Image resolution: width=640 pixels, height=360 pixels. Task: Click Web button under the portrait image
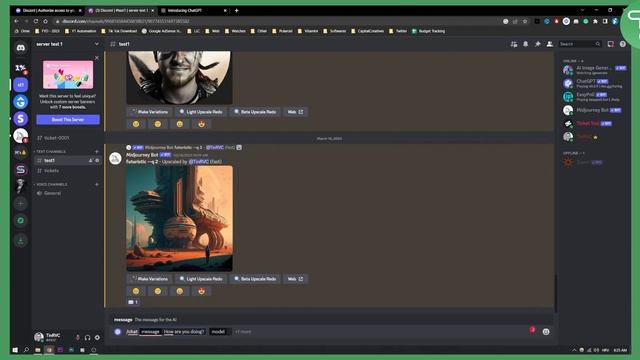pos(296,112)
